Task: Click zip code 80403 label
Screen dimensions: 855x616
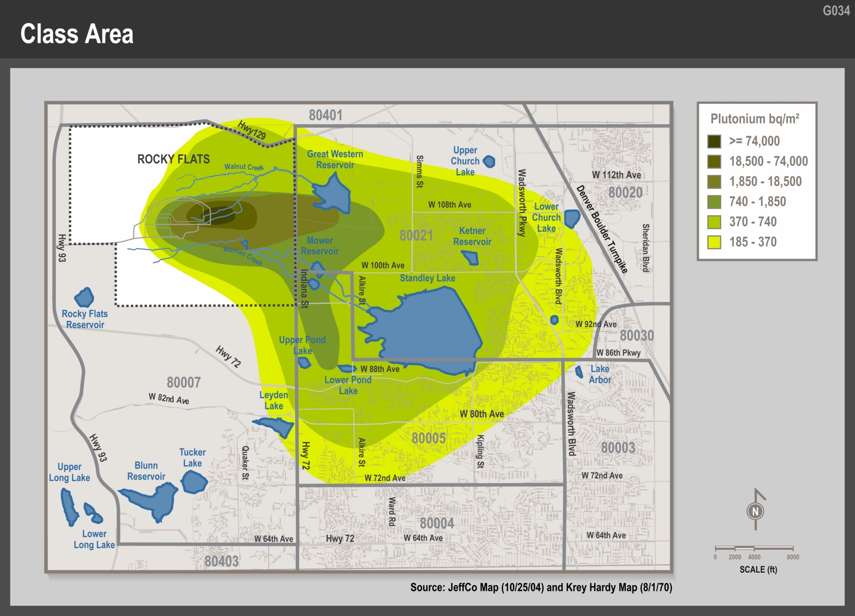Action: click(x=222, y=561)
